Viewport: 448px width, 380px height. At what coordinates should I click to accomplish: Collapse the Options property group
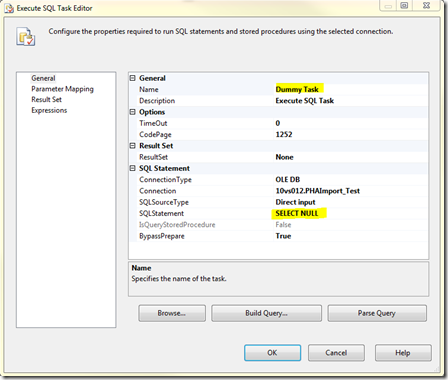click(x=133, y=112)
